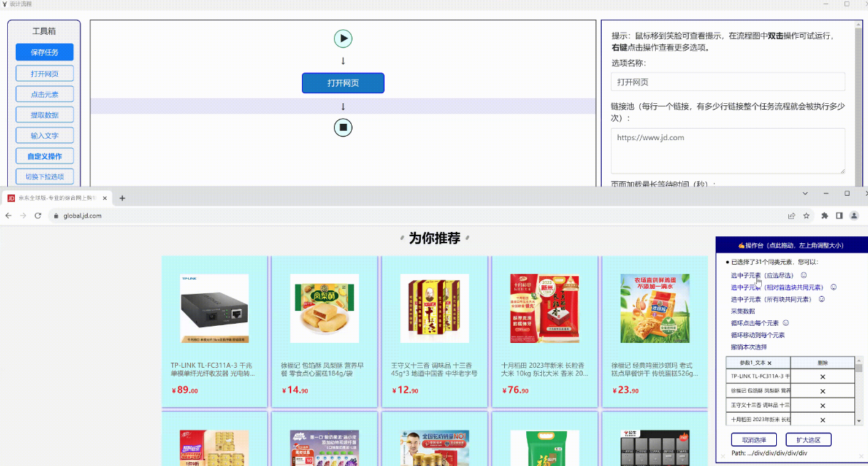This screenshot has width=868, height=466.
Task: Reload the JD page in the browser
Action: click(x=38, y=216)
